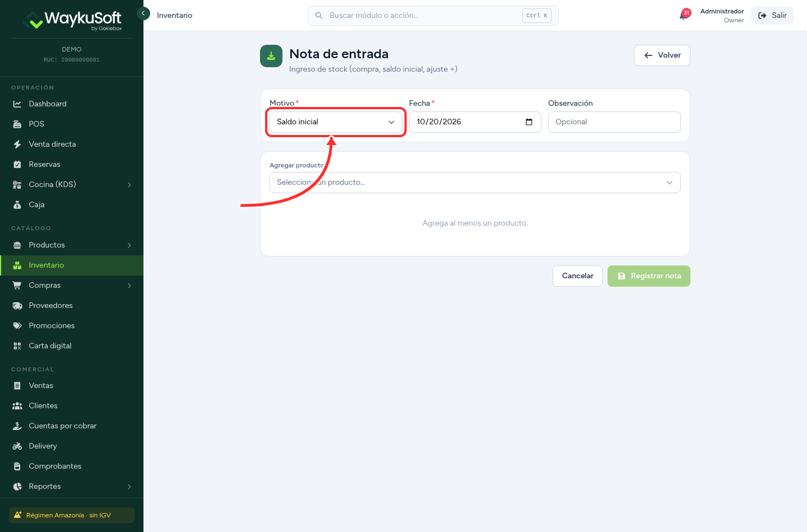
Task: Click the Régimen Amazonía sin IGV badge
Action: tap(72, 515)
